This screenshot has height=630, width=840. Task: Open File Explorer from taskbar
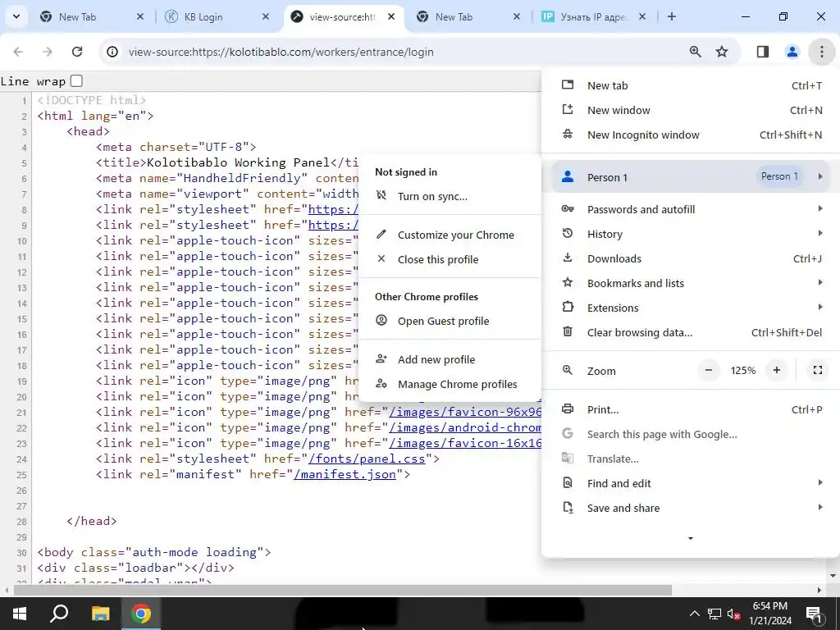(100, 614)
